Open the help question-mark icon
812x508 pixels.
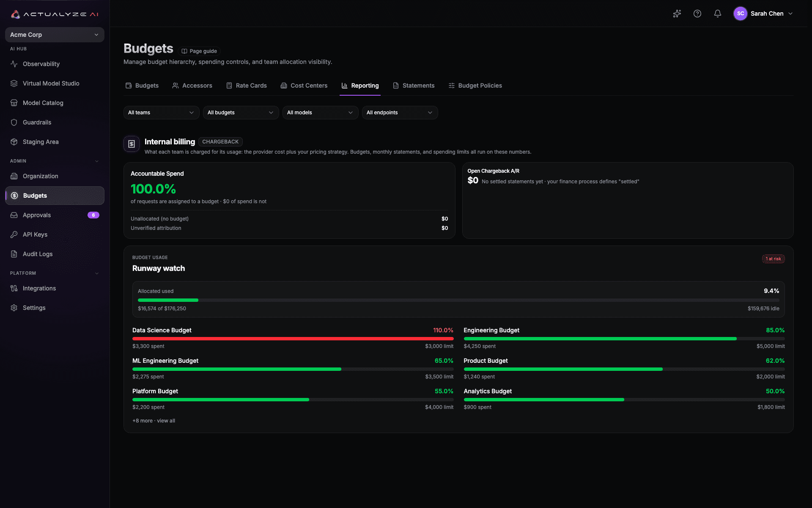697,14
